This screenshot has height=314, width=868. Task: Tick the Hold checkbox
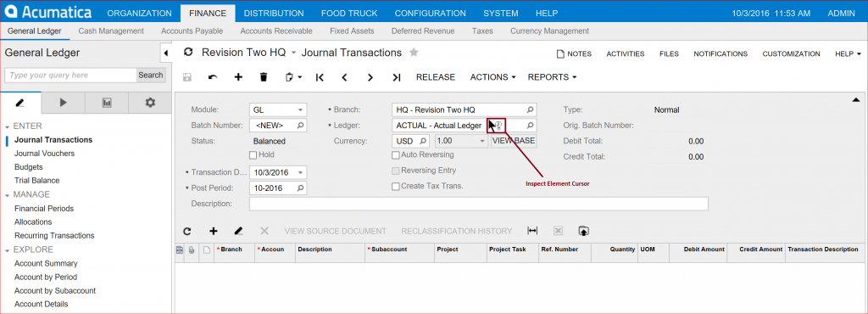(253, 155)
